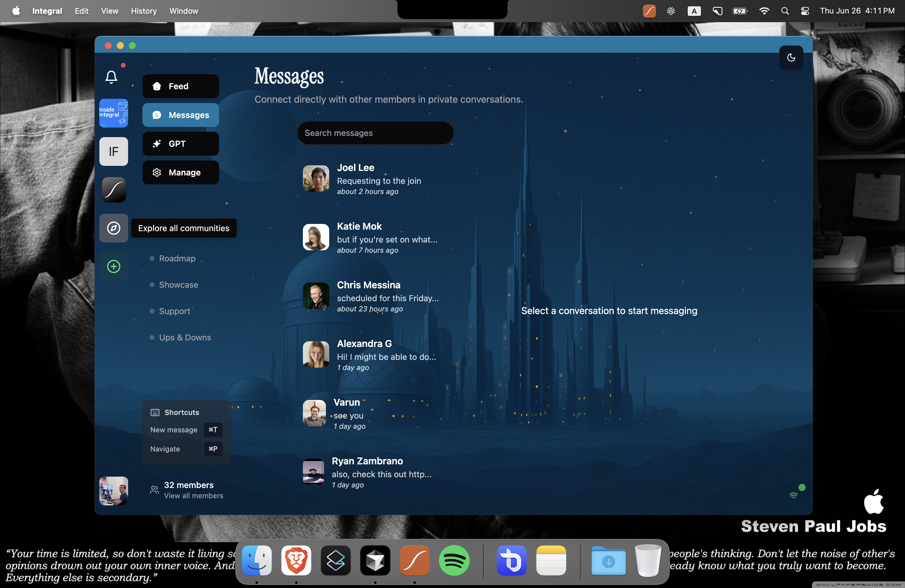This screenshot has height=588, width=905.
Task: Open Control Center in menu bar
Action: 805,11
